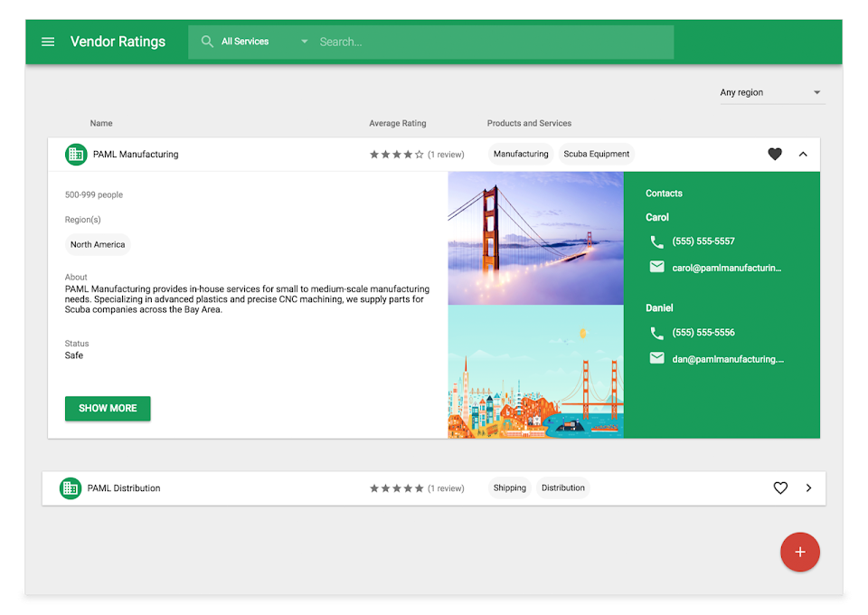Click the SHOW MORE button
The width and height of the screenshot is (868, 615).
[x=108, y=409]
